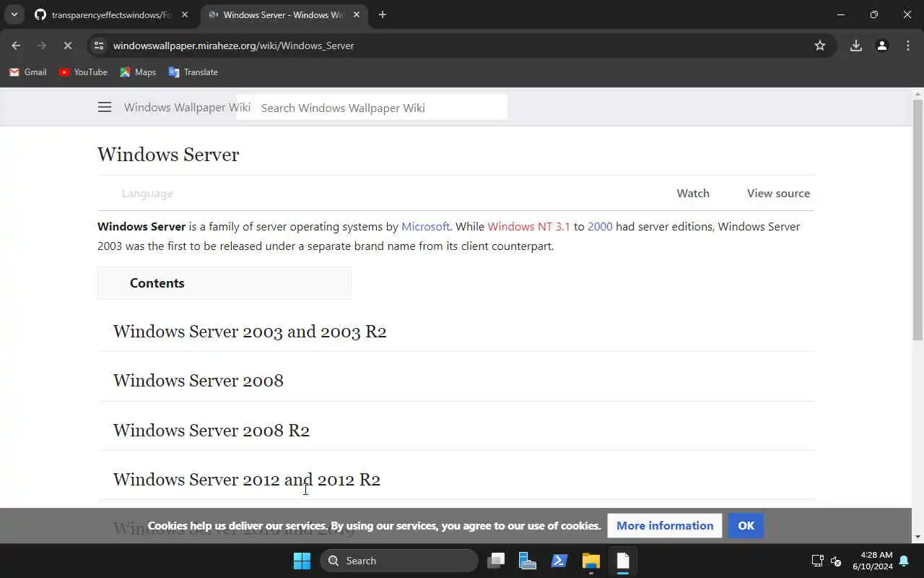Stop loading the page
Image resolution: width=924 pixels, height=578 pixels.
pos(67,46)
